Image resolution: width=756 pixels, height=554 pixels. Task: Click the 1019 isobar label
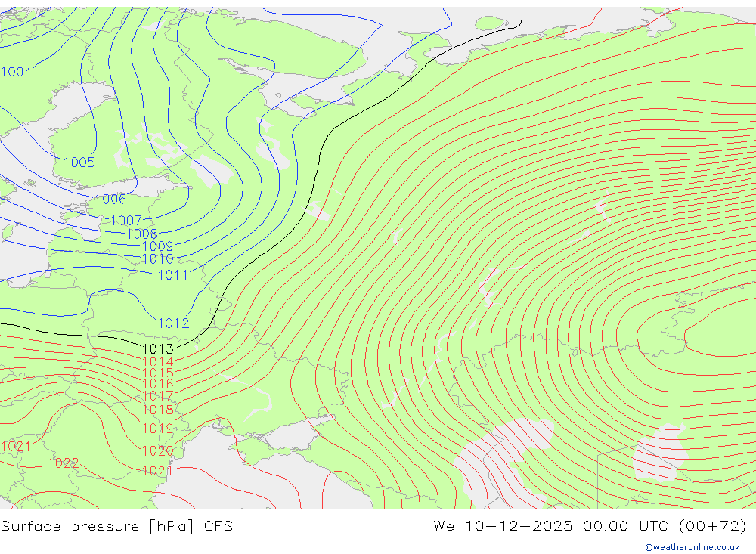pos(158,428)
